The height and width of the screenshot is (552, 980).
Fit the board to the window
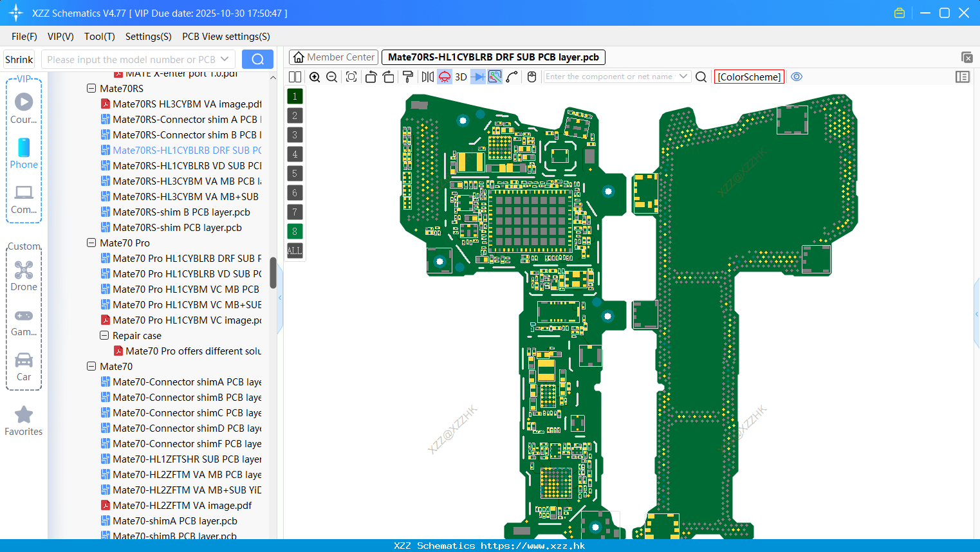351,77
